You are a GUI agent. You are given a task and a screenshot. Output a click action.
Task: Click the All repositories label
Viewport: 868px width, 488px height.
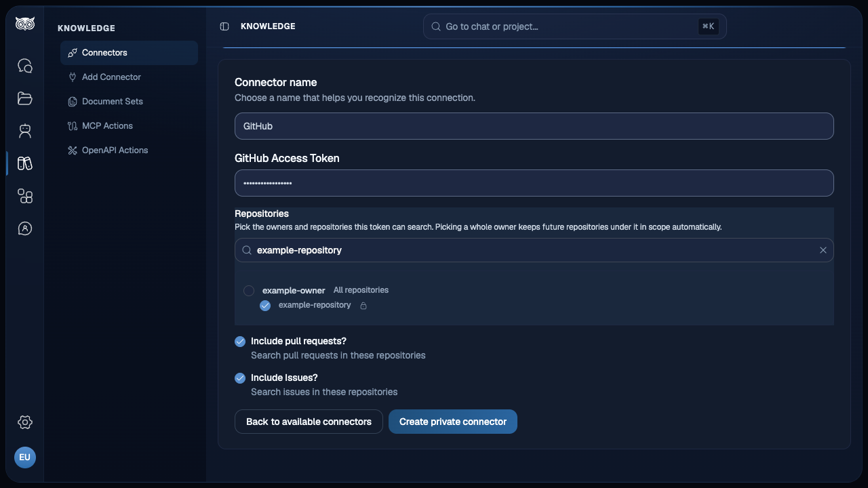pos(361,290)
